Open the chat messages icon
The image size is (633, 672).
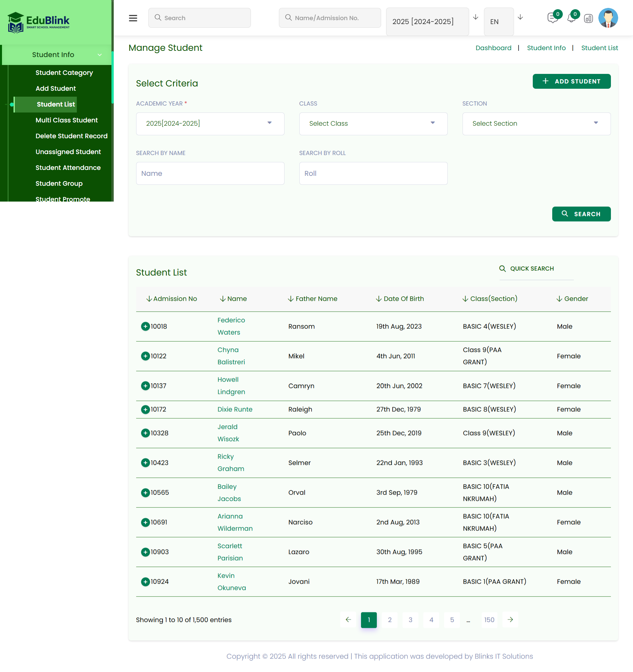[x=552, y=18]
